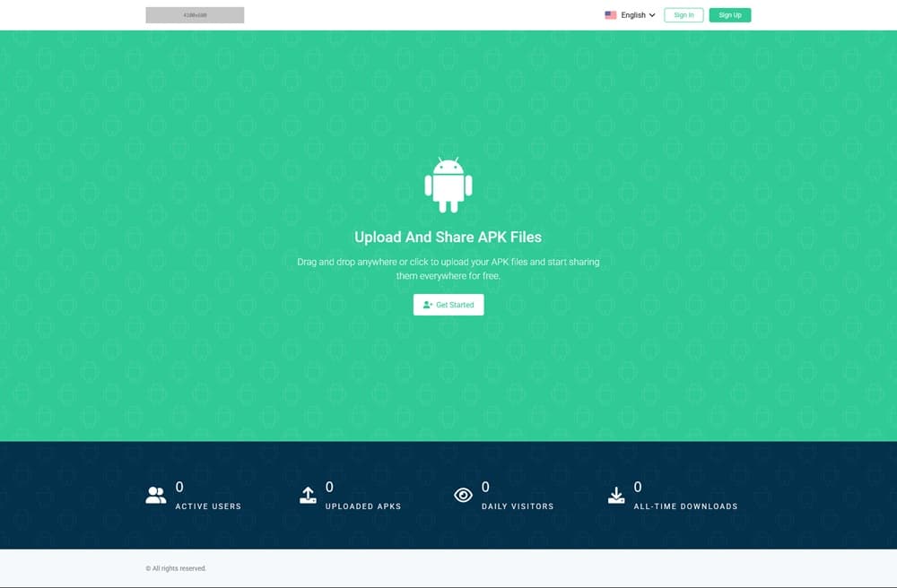The height and width of the screenshot is (588, 897).
Task: Expand the chevron next to English
Action: pos(652,15)
